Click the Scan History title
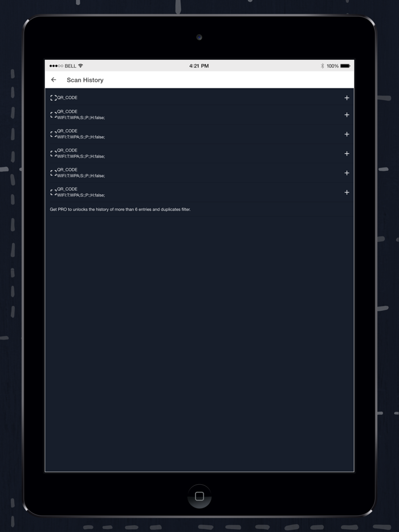399x532 pixels. pos(85,80)
